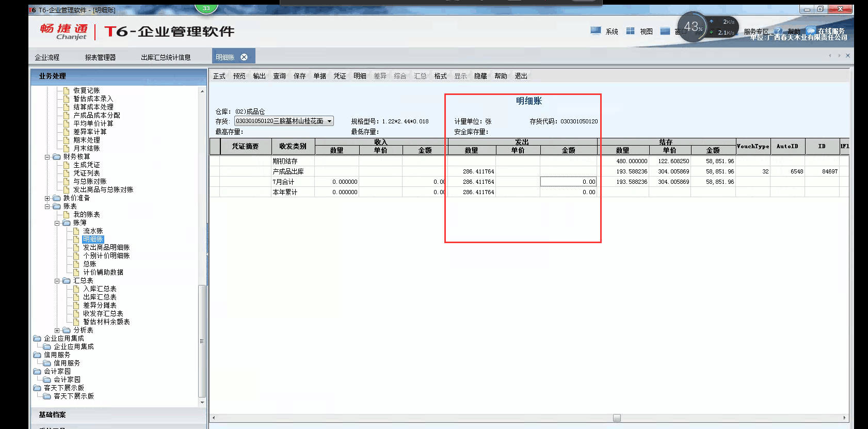Close the 明细账 tab with its X icon

[x=244, y=57]
